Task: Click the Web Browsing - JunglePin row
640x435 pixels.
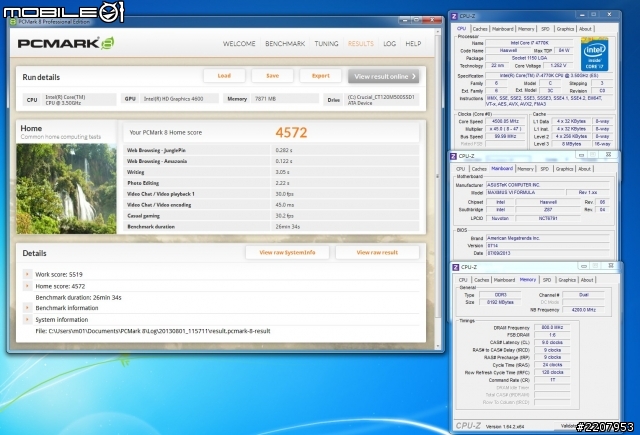Action: click(x=271, y=150)
